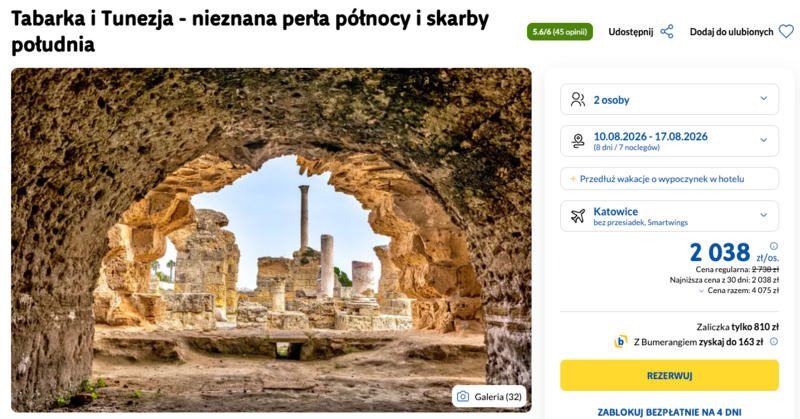Click the Udostępnij share link text
The width and height of the screenshot is (800, 419).
point(630,32)
